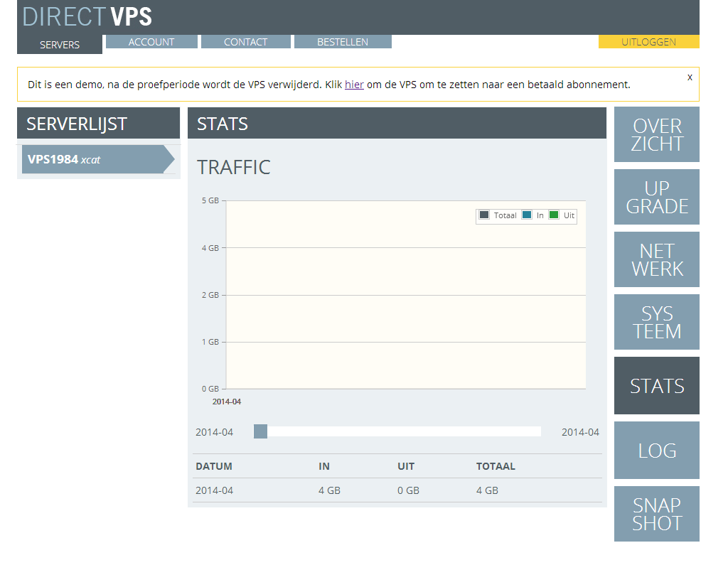This screenshot has height=565, width=728.
Task: Toggle the In legend color swatch
Action: click(527, 215)
